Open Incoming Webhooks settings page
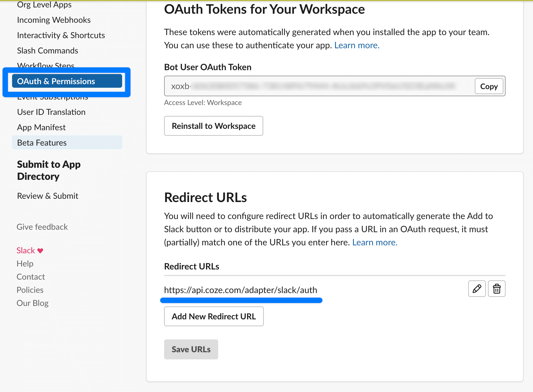 54,20
